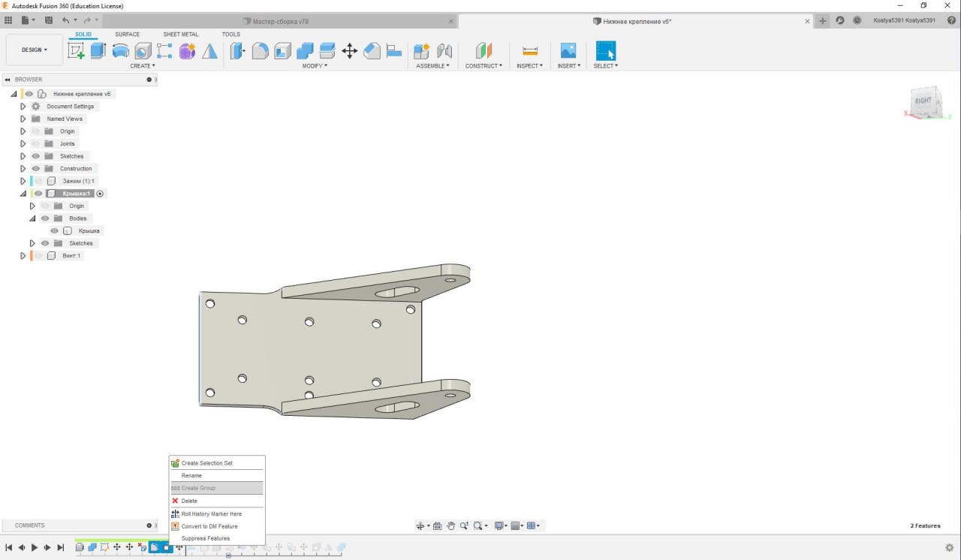Expand the Винт:1 component
The image size is (961, 560).
pyautogui.click(x=23, y=256)
